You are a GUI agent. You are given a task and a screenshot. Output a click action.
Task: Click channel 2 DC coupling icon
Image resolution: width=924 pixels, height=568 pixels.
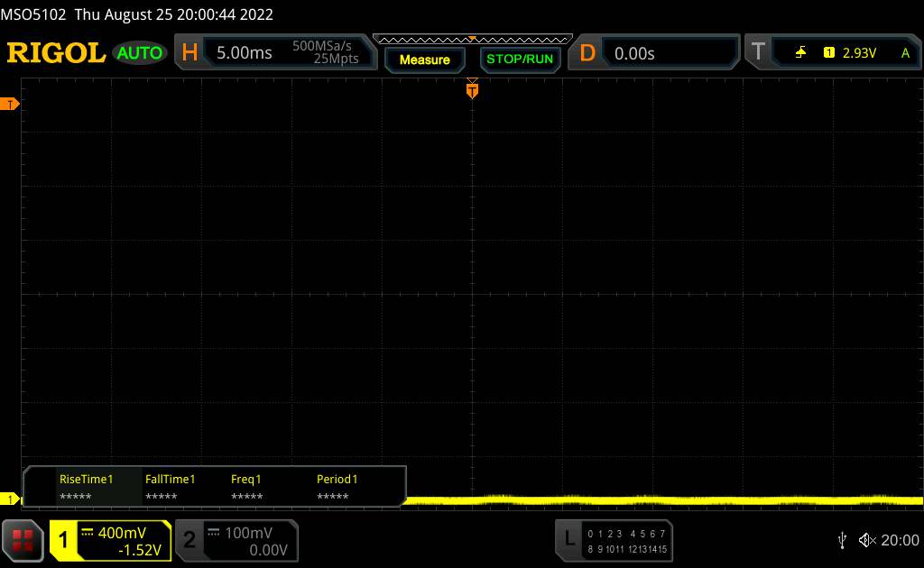click(x=214, y=533)
